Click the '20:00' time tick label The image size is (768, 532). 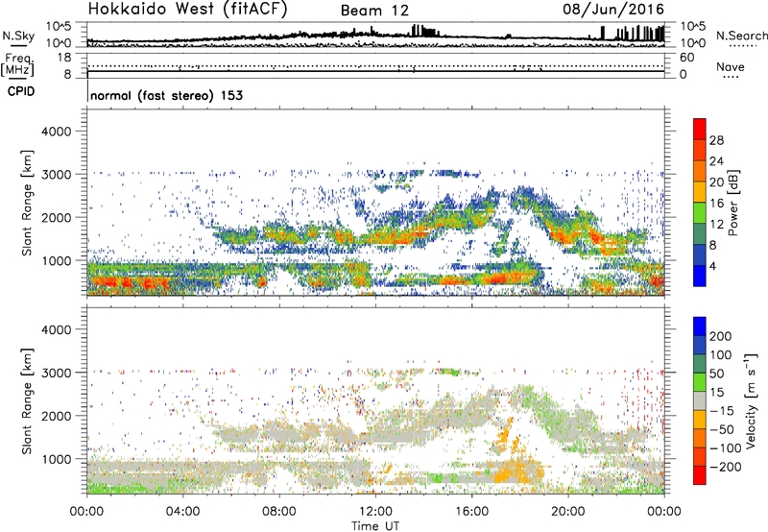pyautogui.click(x=568, y=512)
